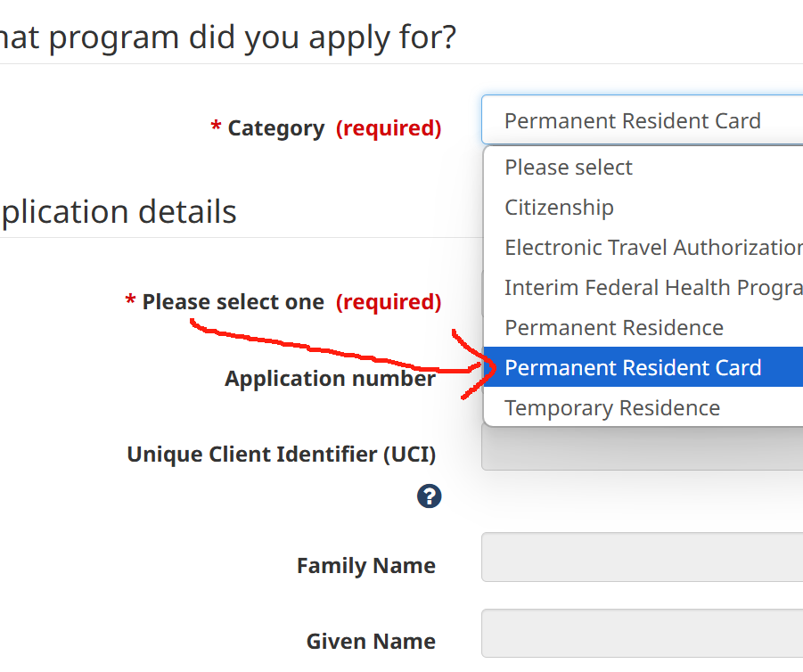Click the Family Name label

point(365,566)
